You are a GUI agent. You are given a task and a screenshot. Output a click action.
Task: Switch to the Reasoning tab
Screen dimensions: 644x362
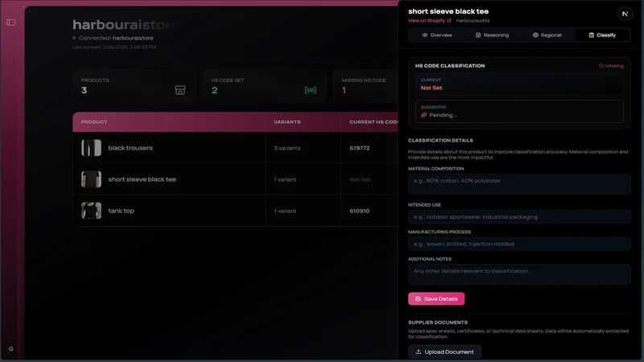click(492, 35)
